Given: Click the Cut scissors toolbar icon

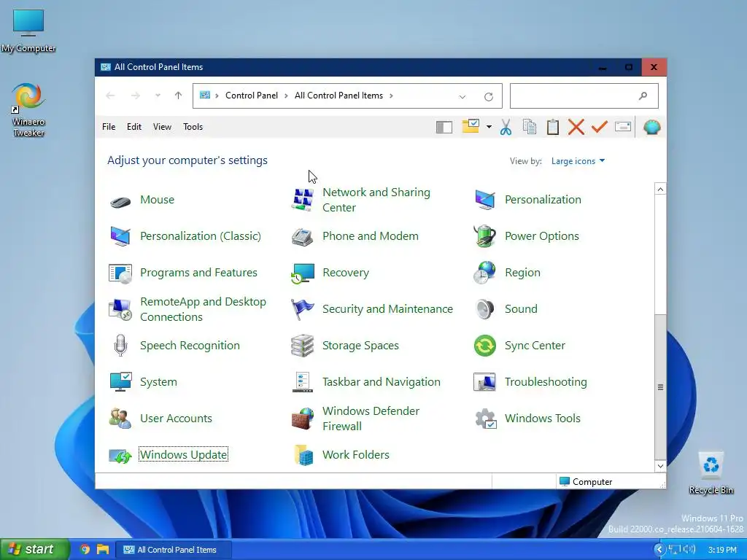Looking at the screenshot, I should point(506,127).
